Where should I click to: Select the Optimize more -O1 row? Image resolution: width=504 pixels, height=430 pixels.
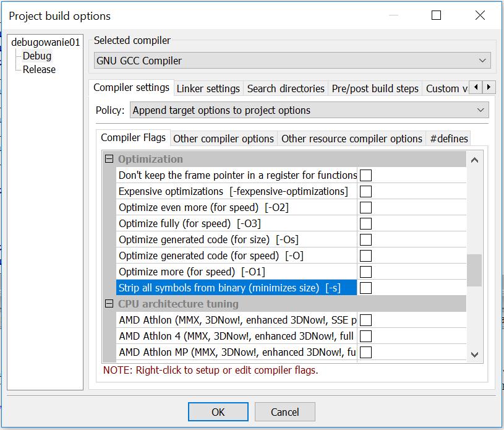coord(237,272)
